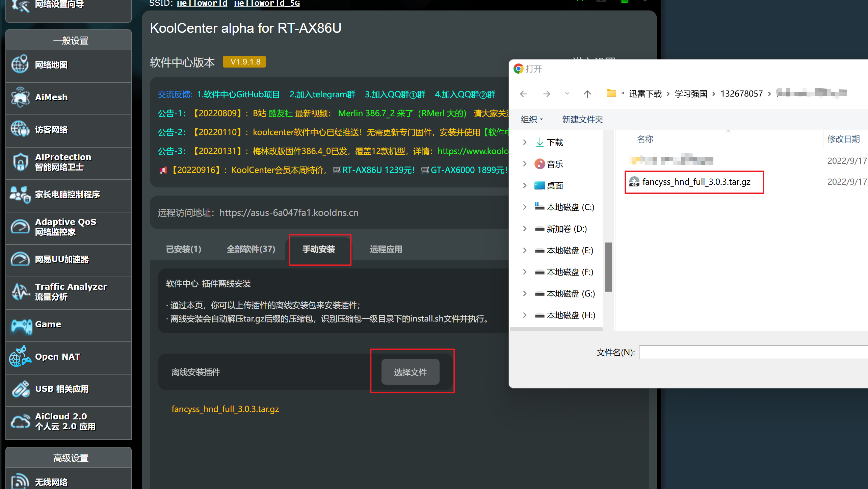Open the Open NAT globe icon
The image size is (868, 489).
click(20, 357)
